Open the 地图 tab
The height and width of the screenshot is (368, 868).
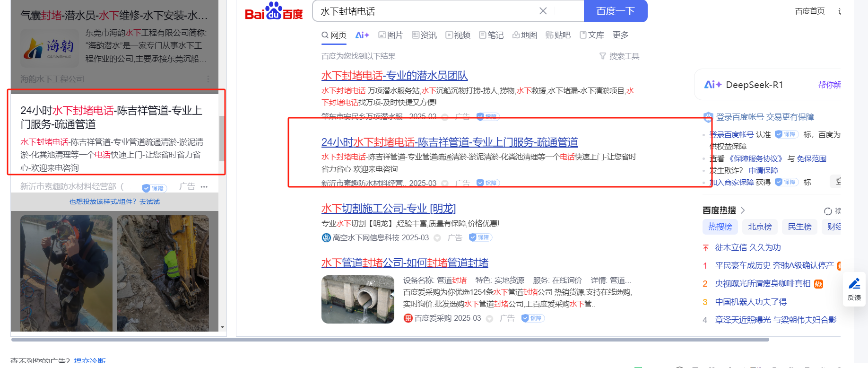(x=525, y=35)
